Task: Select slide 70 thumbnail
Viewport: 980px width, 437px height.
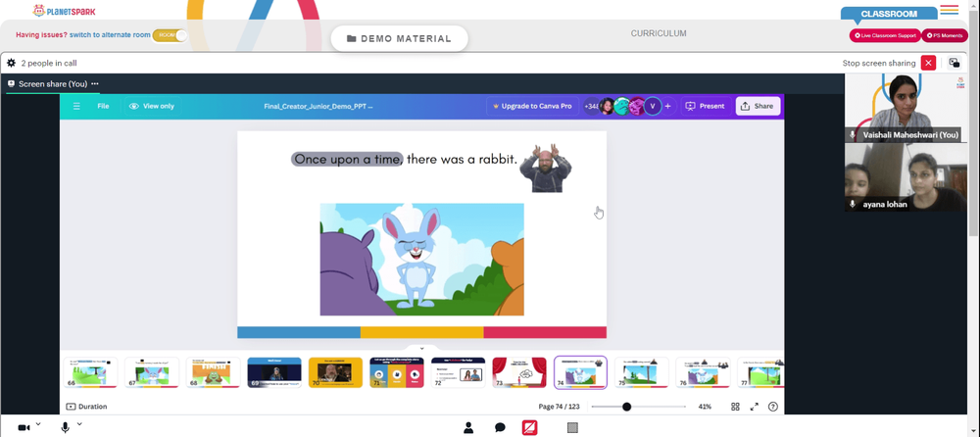Action: tap(335, 372)
